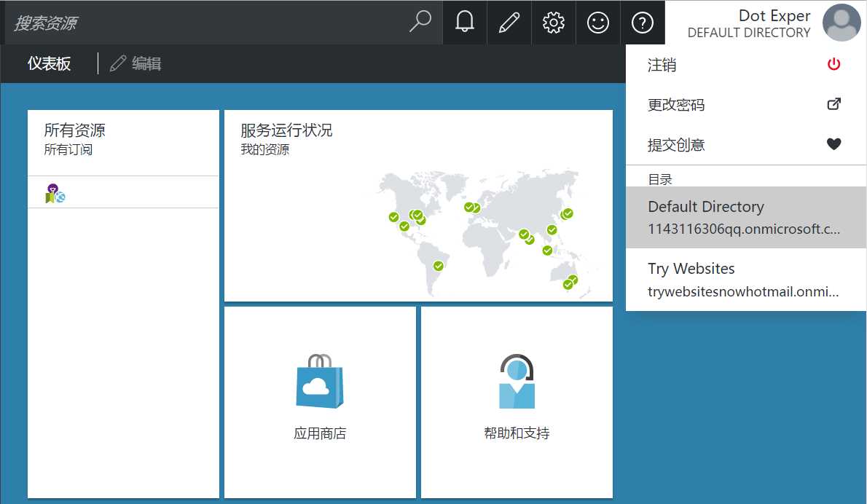Click the smiley feedback icon
The height and width of the screenshot is (504, 867).
pos(597,23)
